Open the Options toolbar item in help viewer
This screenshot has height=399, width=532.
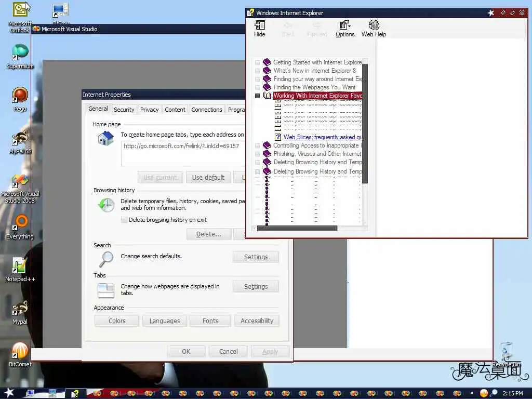click(x=345, y=29)
